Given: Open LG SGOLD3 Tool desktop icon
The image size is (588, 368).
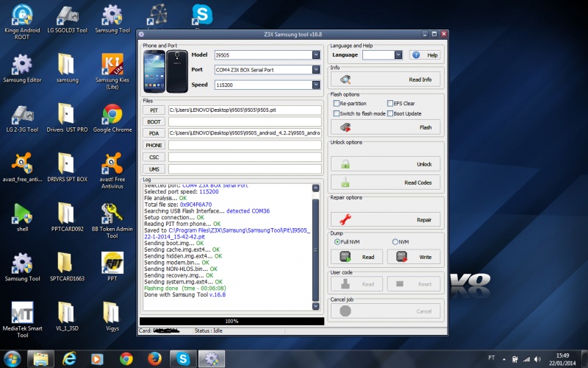Looking at the screenshot, I should [68, 19].
